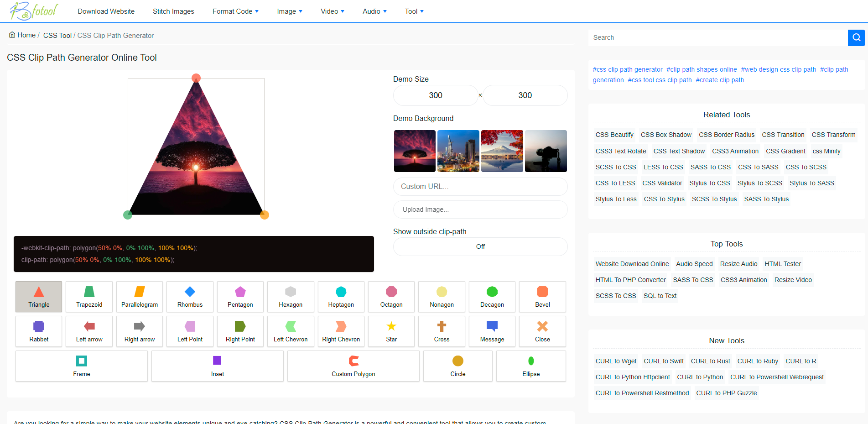The image size is (868, 424).
Task: Select the Trapezoid shape icon
Action: coord(89,297)
